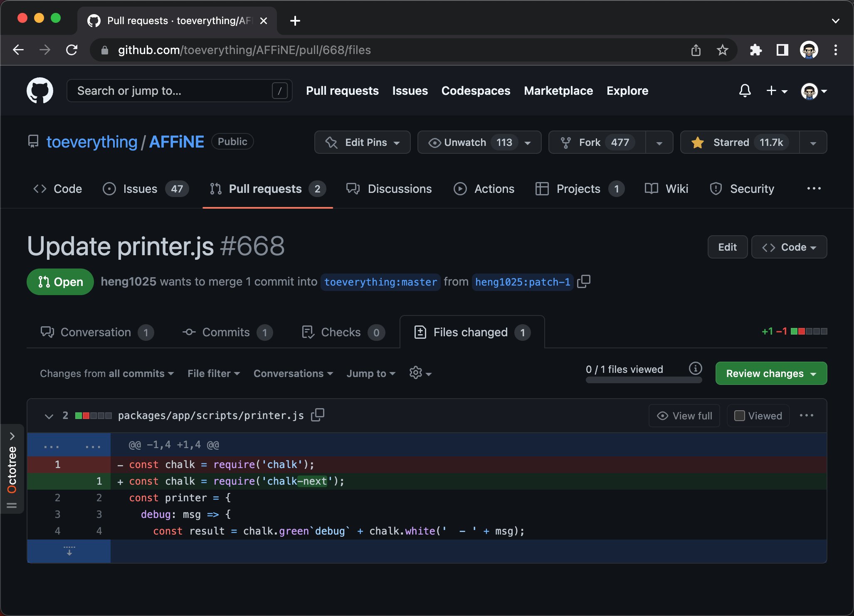This screenshot has height=616, width=854.
Task: Click the files viewed progress bar
Action: tap(644, 379)
